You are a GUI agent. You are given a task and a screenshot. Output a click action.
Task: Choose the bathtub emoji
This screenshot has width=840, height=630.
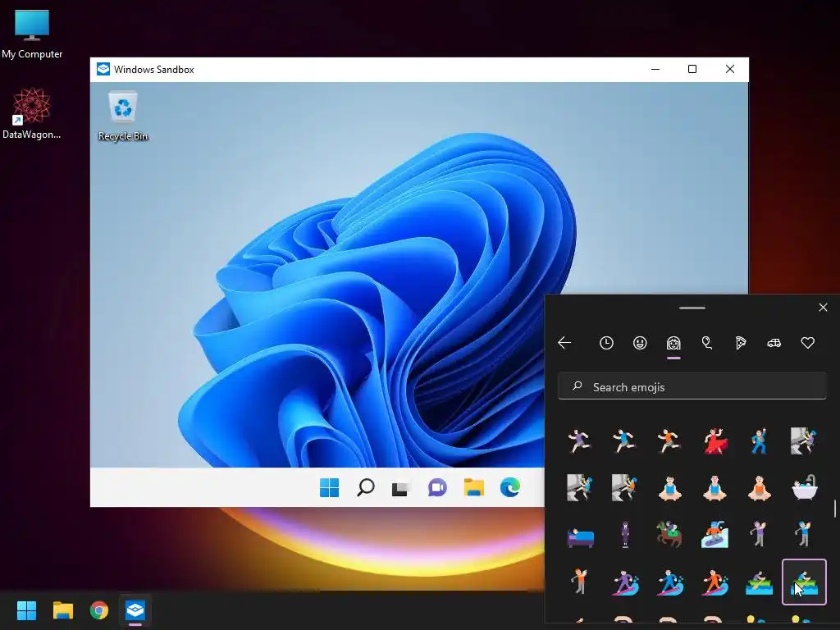point(804,487)
